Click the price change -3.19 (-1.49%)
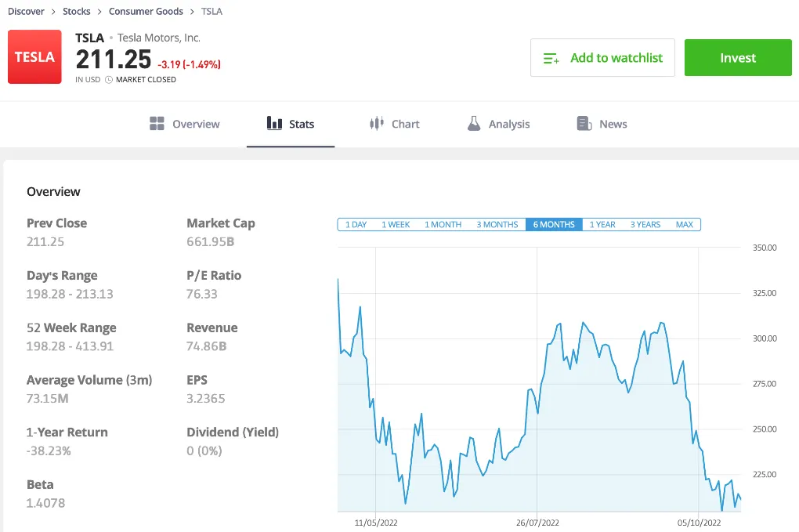 click(189, 65)
